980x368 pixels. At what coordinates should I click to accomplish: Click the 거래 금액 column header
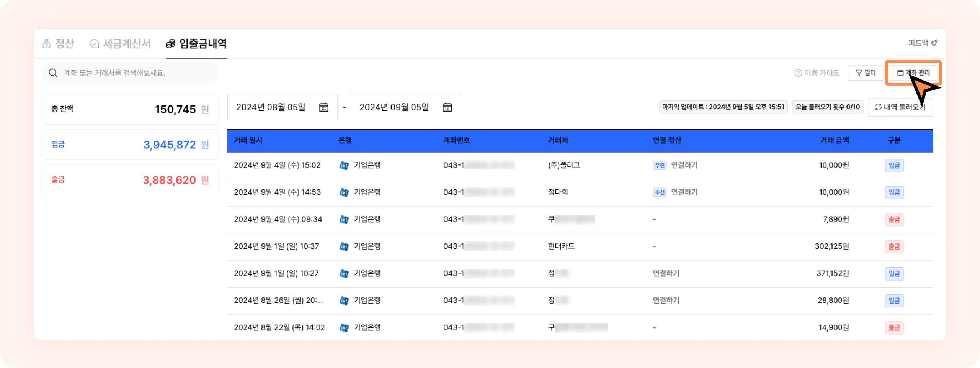pyautogui.click(x=835, y=140)
